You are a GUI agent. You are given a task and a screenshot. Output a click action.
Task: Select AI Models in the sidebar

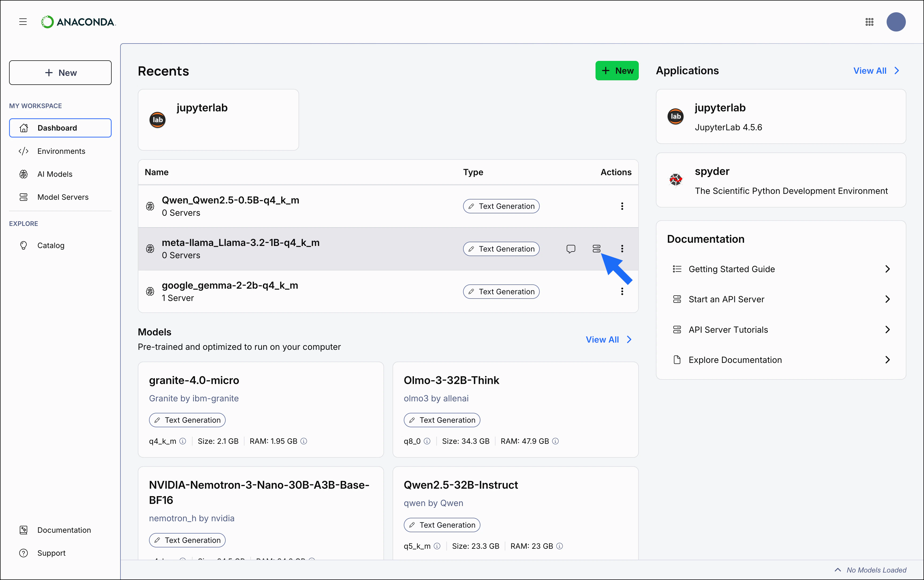pyautogui.click(x=55, y=174)
